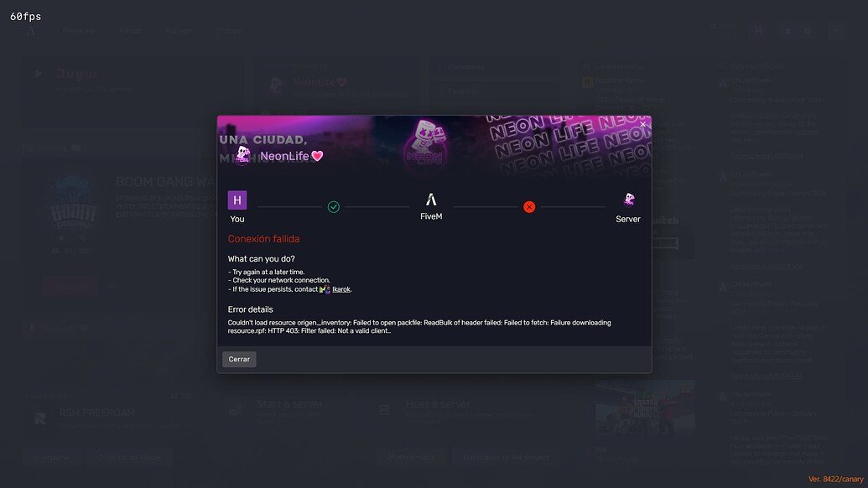Click the Ver. 8422/canary version label

[x=836, y=479]
